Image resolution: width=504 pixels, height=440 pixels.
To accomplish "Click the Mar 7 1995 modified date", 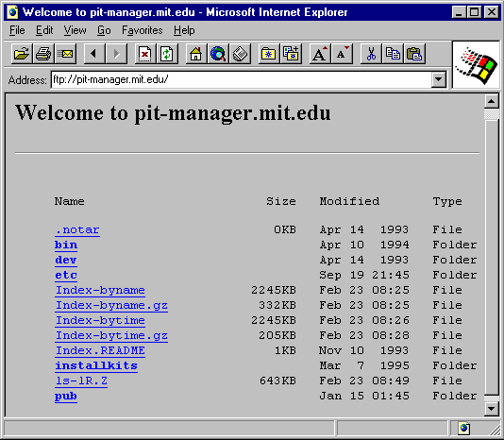I will click(364, 366).
